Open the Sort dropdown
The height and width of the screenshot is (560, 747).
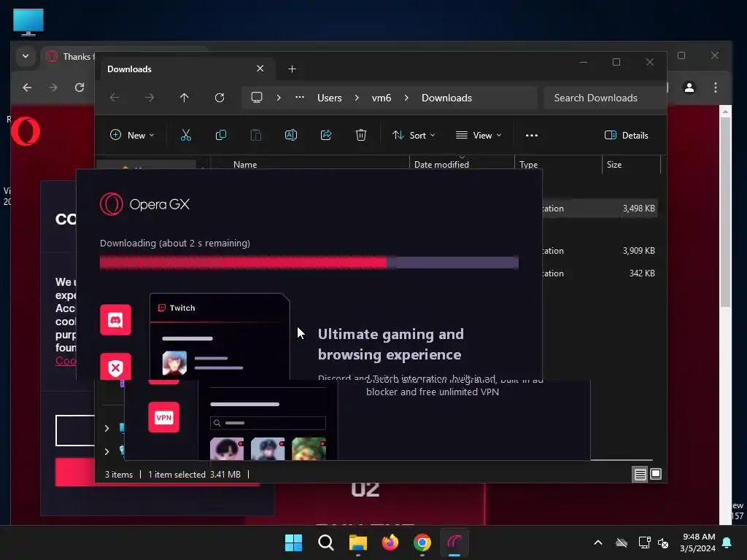414,135
